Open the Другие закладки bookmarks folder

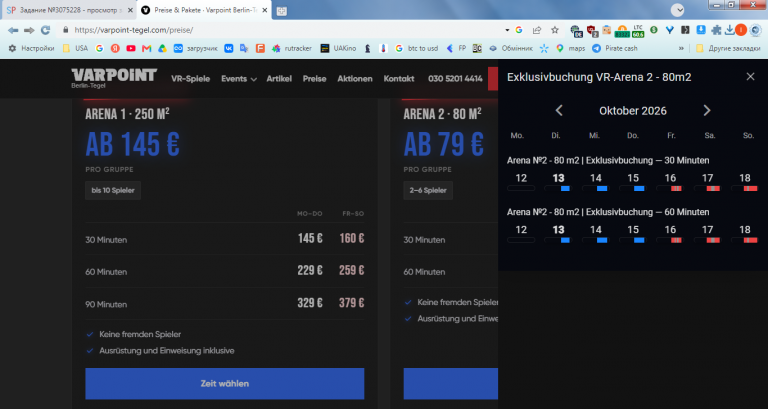[x=728, y=48]
